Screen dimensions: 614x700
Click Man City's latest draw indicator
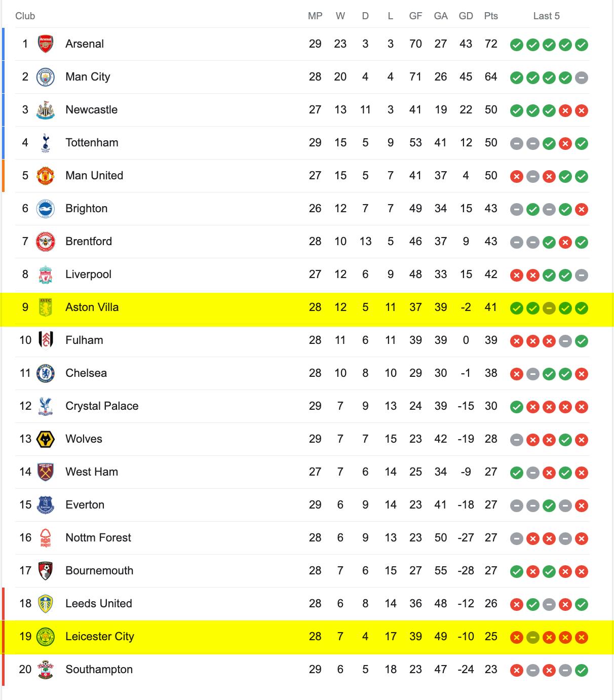coord(582,77)
